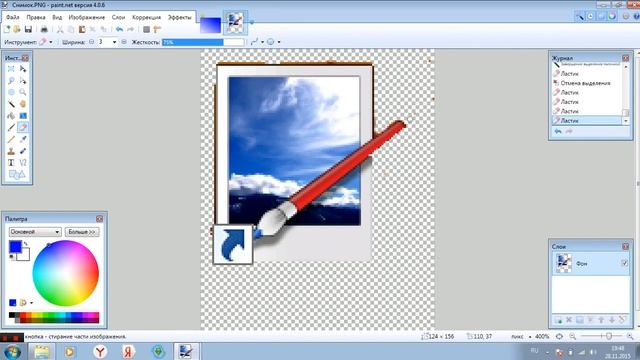Undo using the blue arrow in toolbar

[119, 29]
